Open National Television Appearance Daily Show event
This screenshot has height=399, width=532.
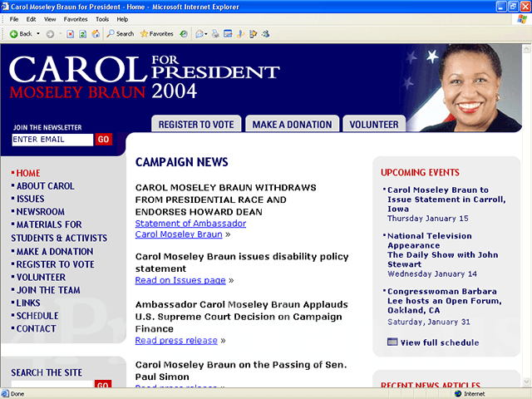tap(443, 250)
